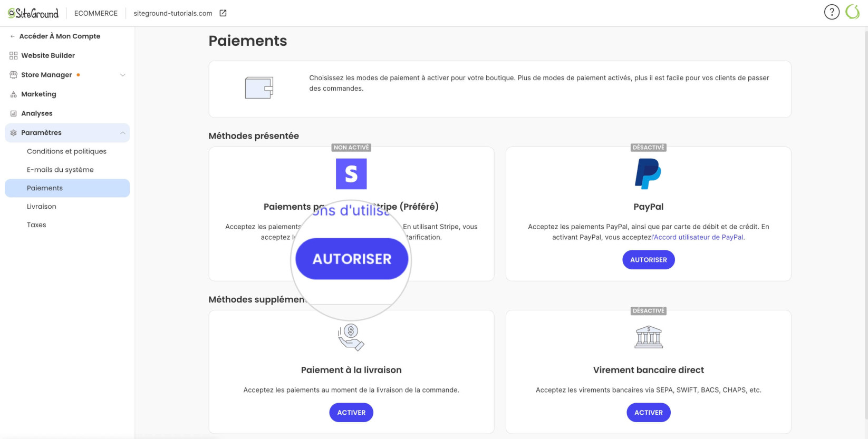The width and height of the screenshot is (868, 439).
Task: Click the Paramètres gear icon
Action: [x=14, y=133]
